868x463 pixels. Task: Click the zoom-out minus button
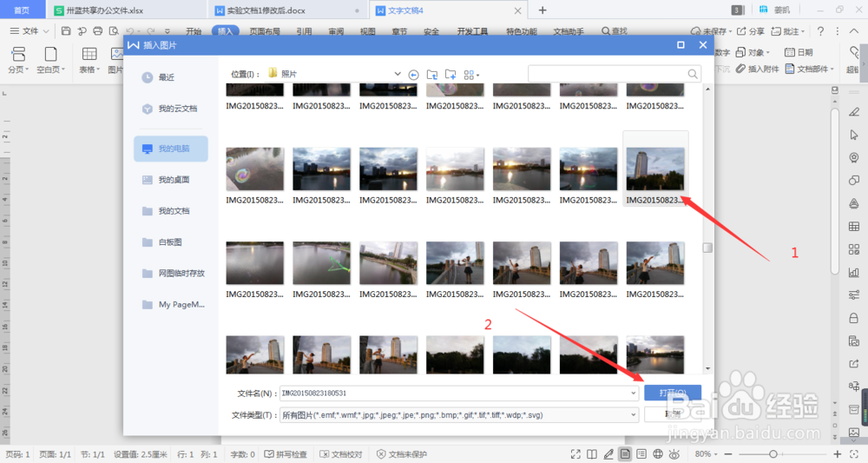coord(728,454)
